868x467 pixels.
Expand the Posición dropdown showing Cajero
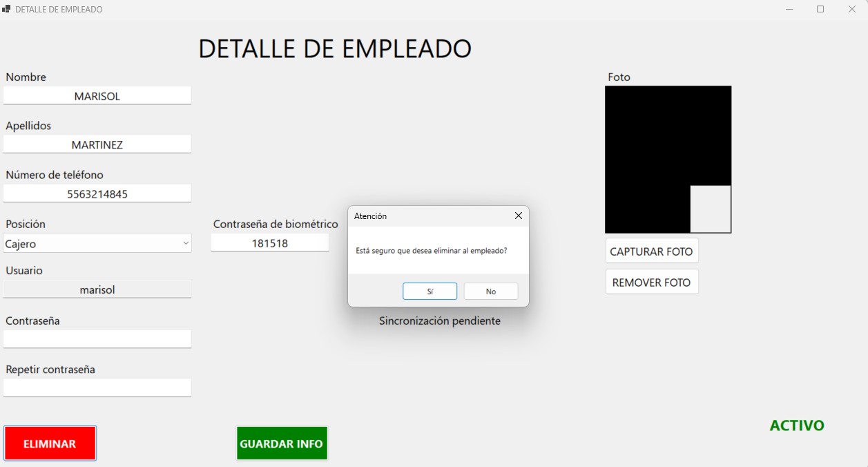point(97,243)
